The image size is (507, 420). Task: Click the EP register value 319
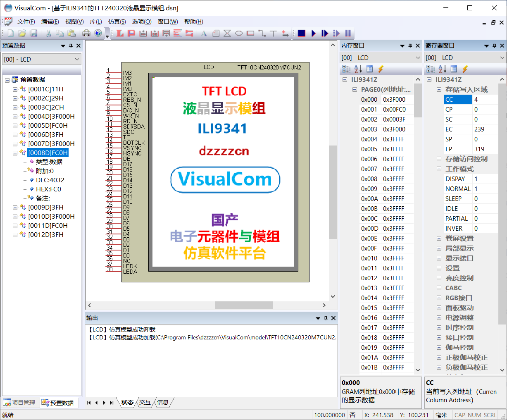tap(484, 149)
